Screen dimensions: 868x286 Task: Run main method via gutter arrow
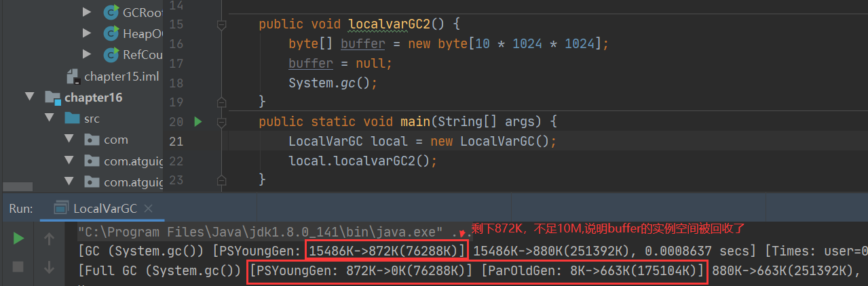(x=198, y=122)
